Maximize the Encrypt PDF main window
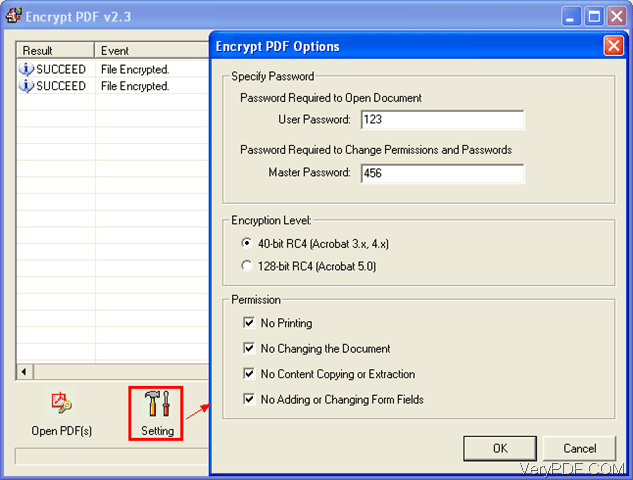Image resolution: width=633 pixels, height=480 pixels. click(594, 17)
